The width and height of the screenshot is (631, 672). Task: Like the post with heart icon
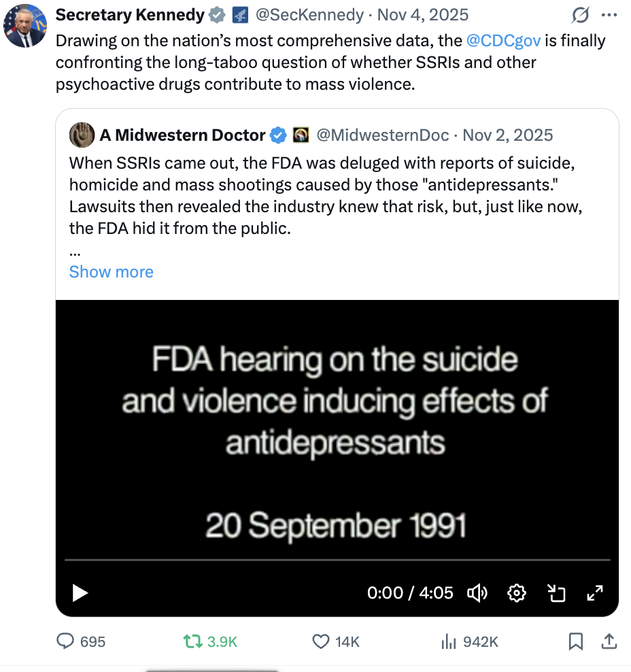click(x=320, y=641)
